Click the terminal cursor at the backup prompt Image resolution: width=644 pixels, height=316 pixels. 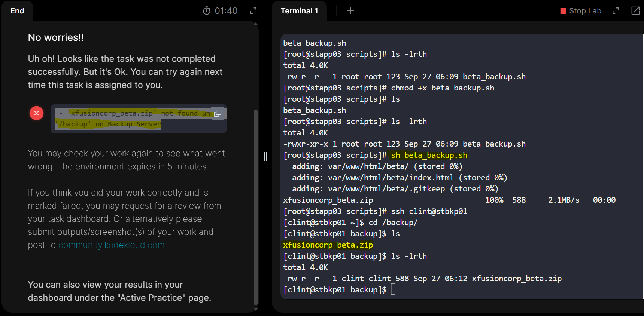(393, 289)
